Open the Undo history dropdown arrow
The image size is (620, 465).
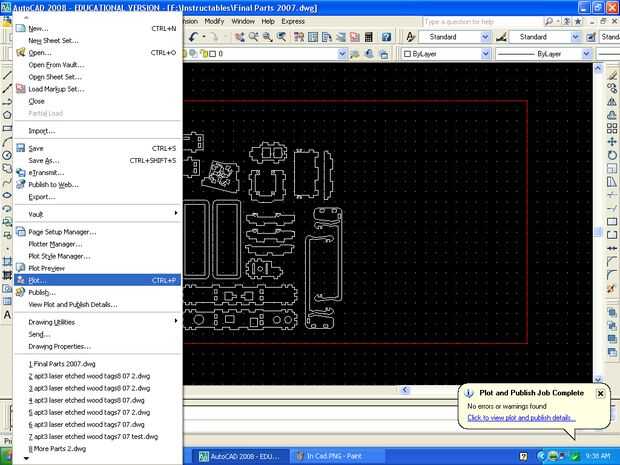click(x=204, y=37)
